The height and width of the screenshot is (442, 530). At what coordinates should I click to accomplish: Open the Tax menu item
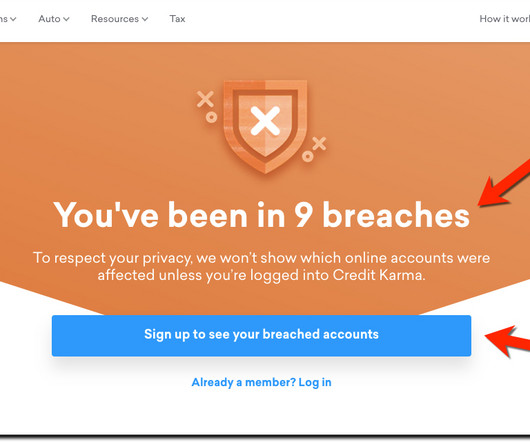[177, 19]
